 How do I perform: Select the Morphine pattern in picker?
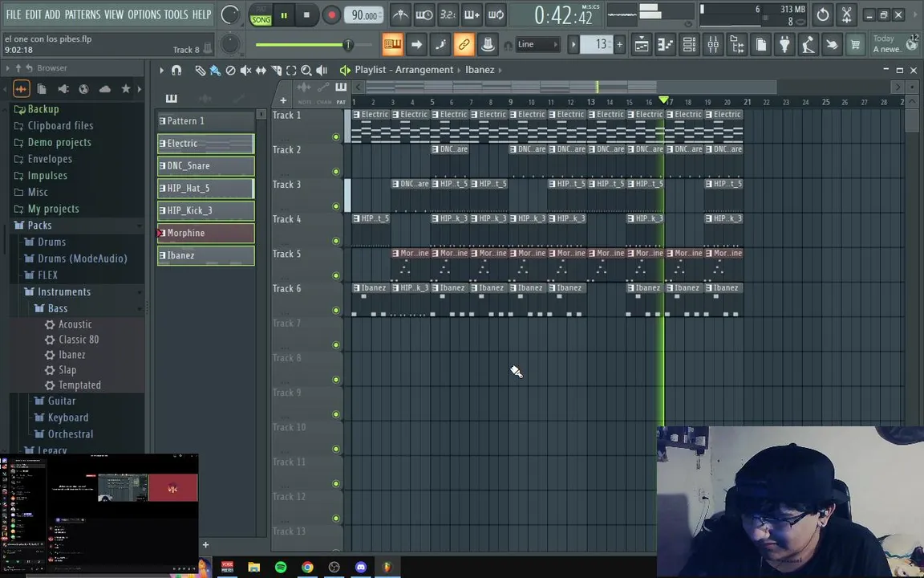(x=205, y=233)
